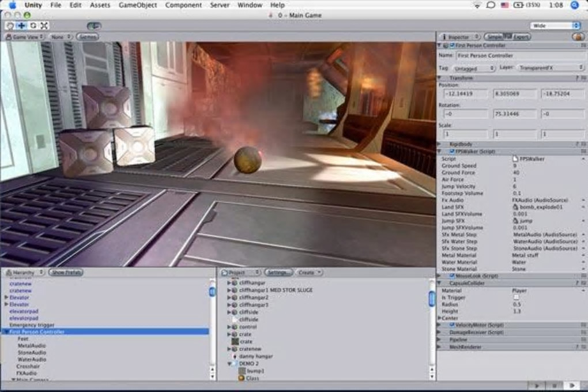Click the Hierarchy panel vertical scrollbar
Viewport: 588px width, 392px height.
pos(212,291)
